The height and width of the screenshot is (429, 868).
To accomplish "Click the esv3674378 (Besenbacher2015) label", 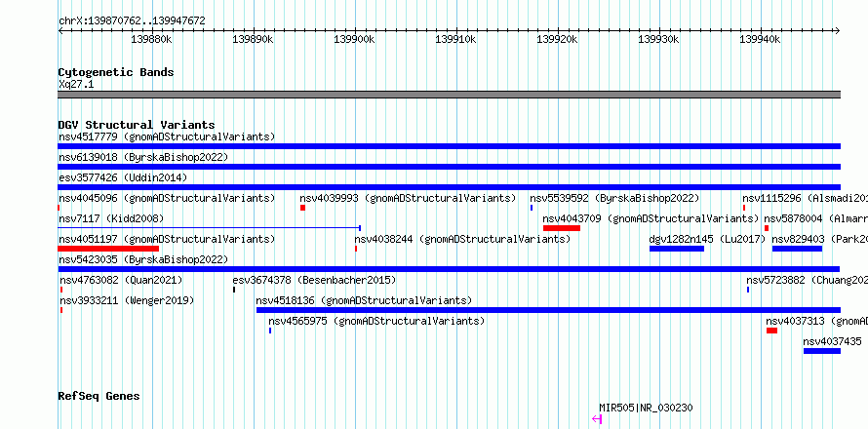I will [x=314, y=280].
